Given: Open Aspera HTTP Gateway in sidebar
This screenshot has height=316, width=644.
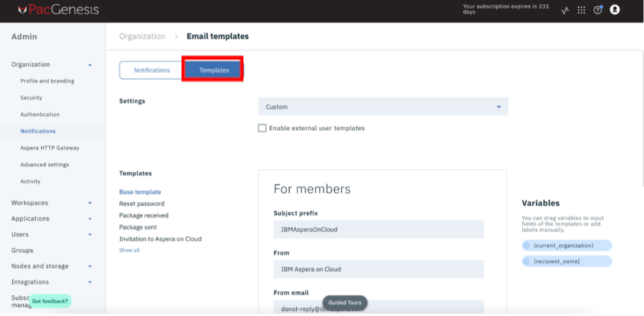Looking at the screenshot, I should coord(50,148).
